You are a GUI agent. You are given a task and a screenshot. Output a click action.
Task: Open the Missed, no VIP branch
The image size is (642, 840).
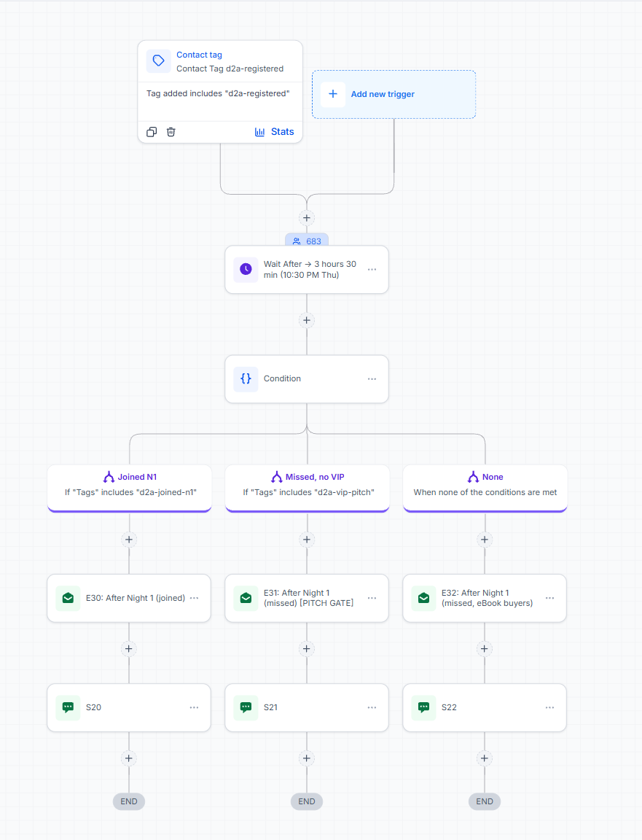[308, 487]
